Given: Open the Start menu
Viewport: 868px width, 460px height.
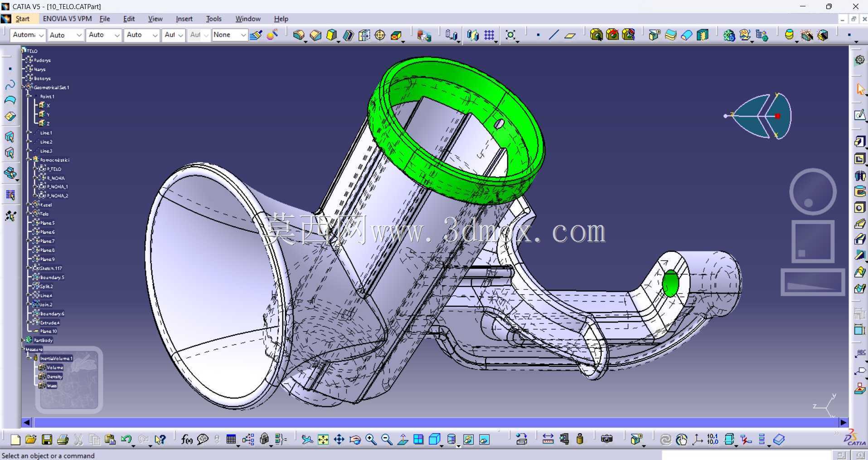Looking at the screenshot, I should (23, 19).
